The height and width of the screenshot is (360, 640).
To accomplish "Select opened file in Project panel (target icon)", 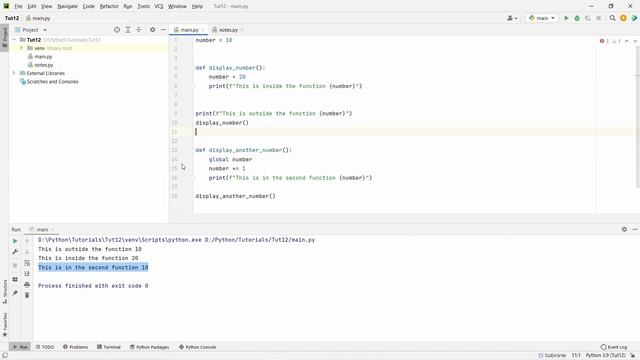I will click(x=117, y=30).
